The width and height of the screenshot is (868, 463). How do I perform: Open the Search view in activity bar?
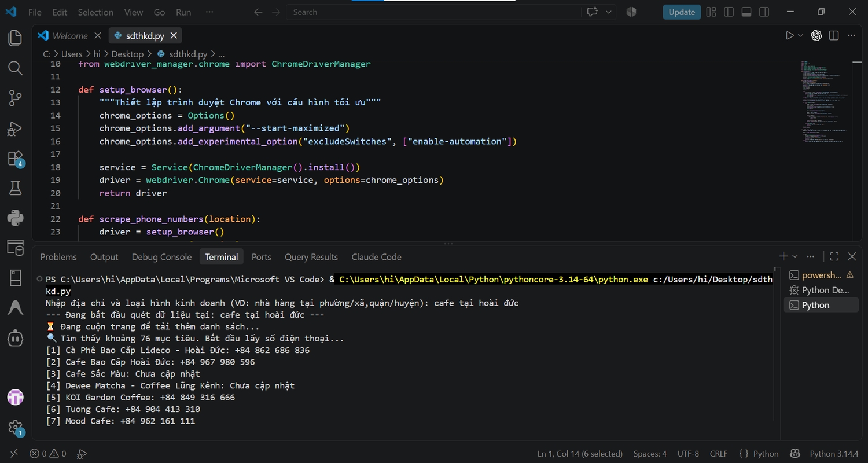click(15, 68)
